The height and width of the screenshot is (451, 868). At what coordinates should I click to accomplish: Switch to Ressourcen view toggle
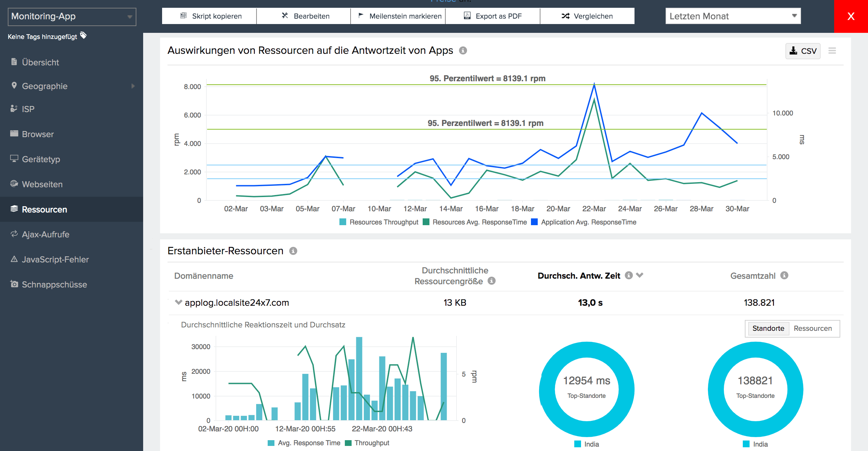pyautogui.click(x=813, y=328)
